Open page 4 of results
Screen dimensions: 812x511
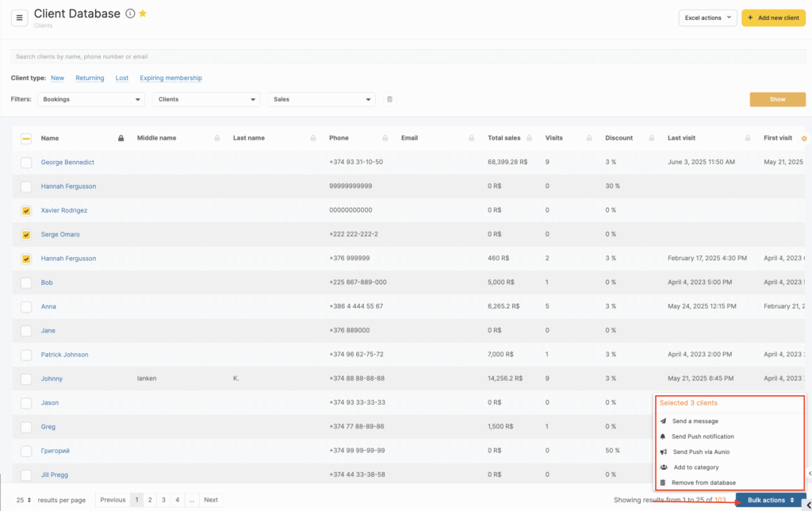coord(177,500)
